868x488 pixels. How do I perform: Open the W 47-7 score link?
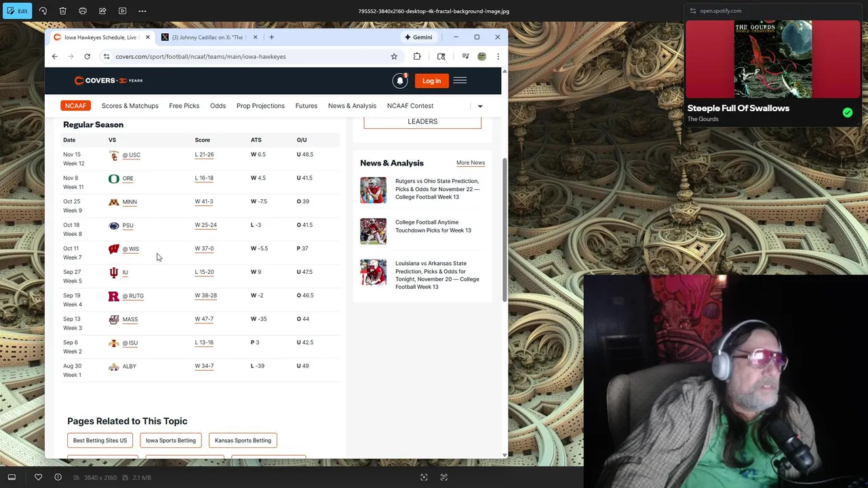pyautogui.click(x=204, y=319)
